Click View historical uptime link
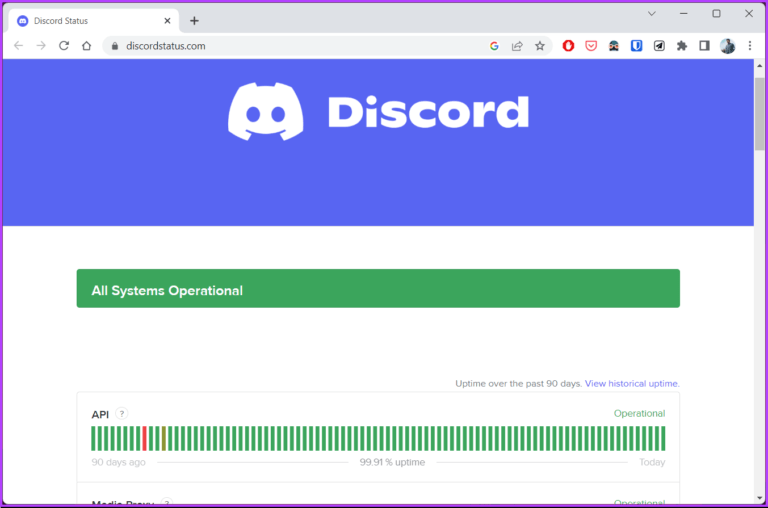This screenshot has width=768, height=508. point(632,384)
